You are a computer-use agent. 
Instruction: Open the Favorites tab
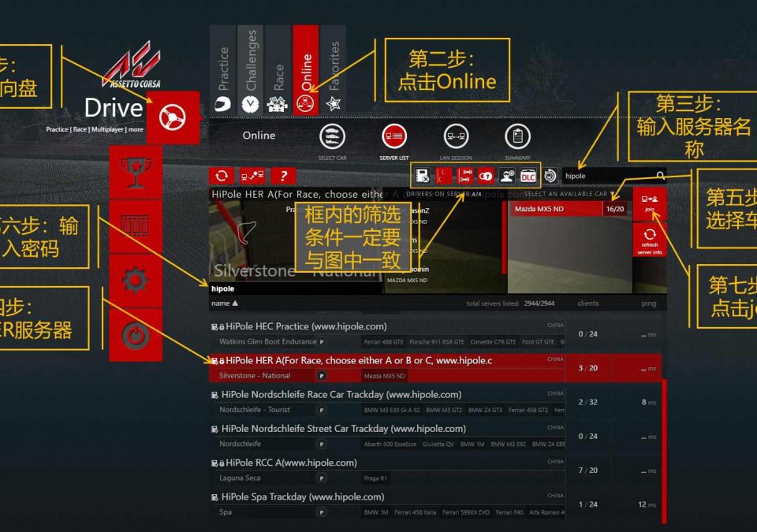point(333,70)
